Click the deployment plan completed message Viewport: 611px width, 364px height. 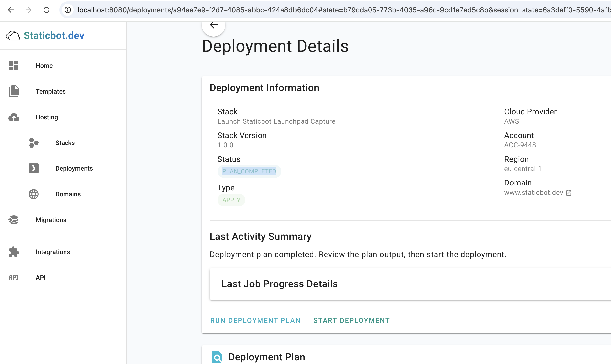[358, 254]
